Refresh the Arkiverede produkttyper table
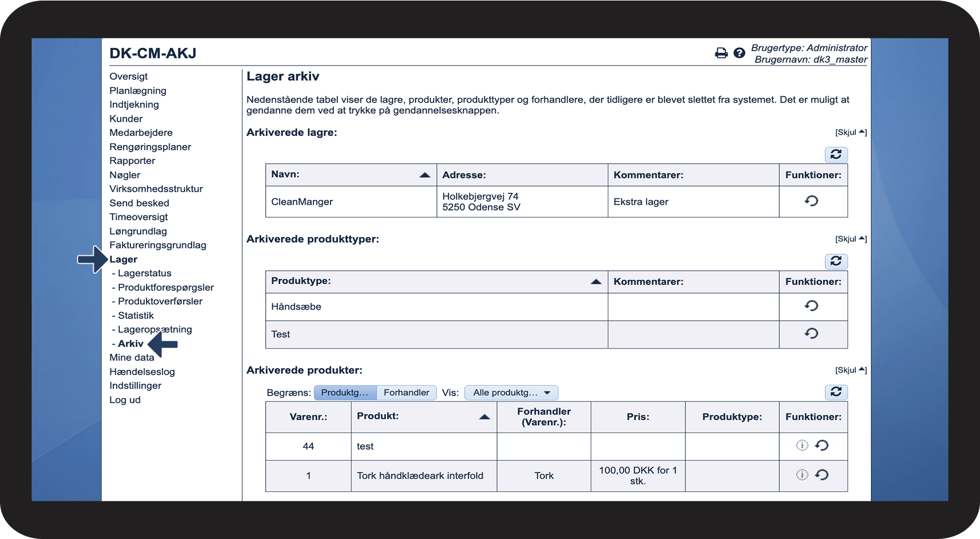 point(836,261)
